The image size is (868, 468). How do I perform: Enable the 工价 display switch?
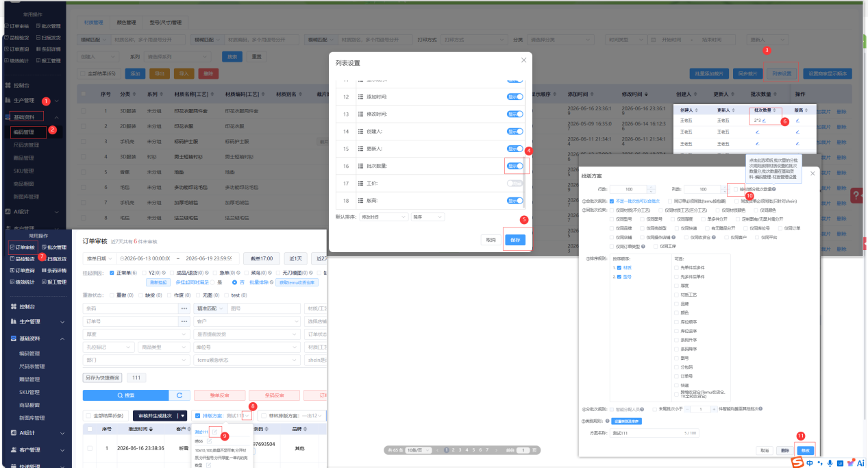(514, 183)
